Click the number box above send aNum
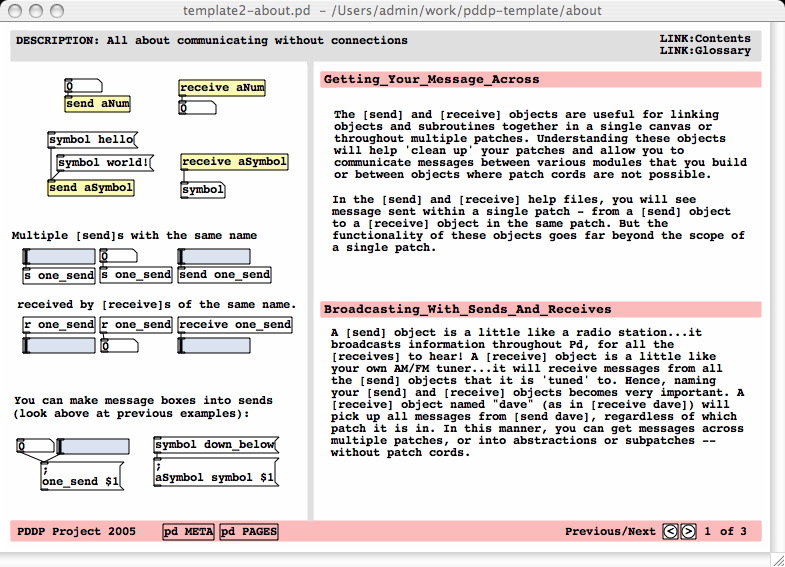Screen dimensions: 785x567 click(84, 86)
